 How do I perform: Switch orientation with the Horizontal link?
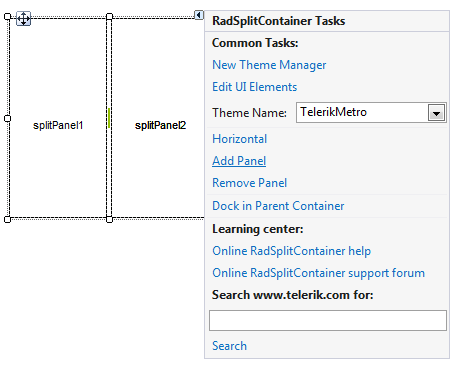(239, 139)
